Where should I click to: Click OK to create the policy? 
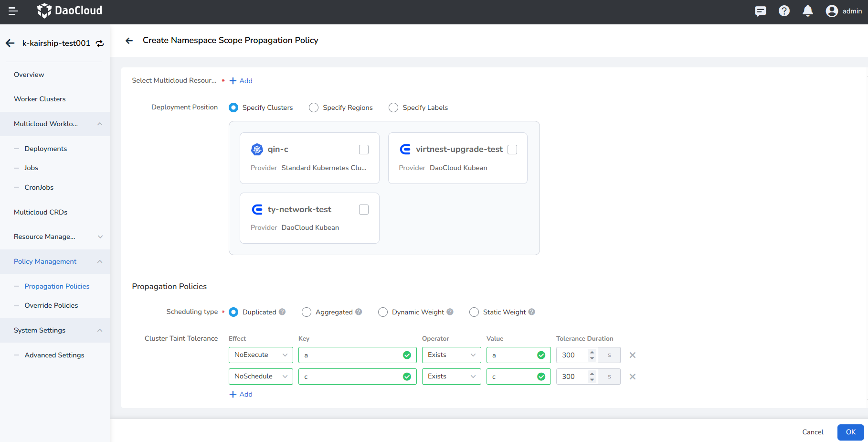click(x=850, y=432)
